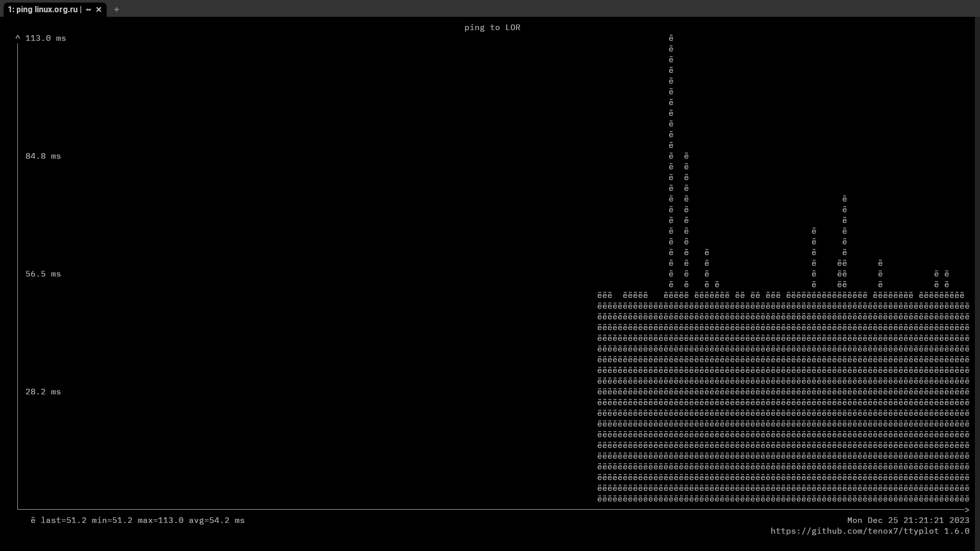Click the last=51.2 statistic
The height and width of the screenshot is (551, 980).
click(x=63, y=520)
